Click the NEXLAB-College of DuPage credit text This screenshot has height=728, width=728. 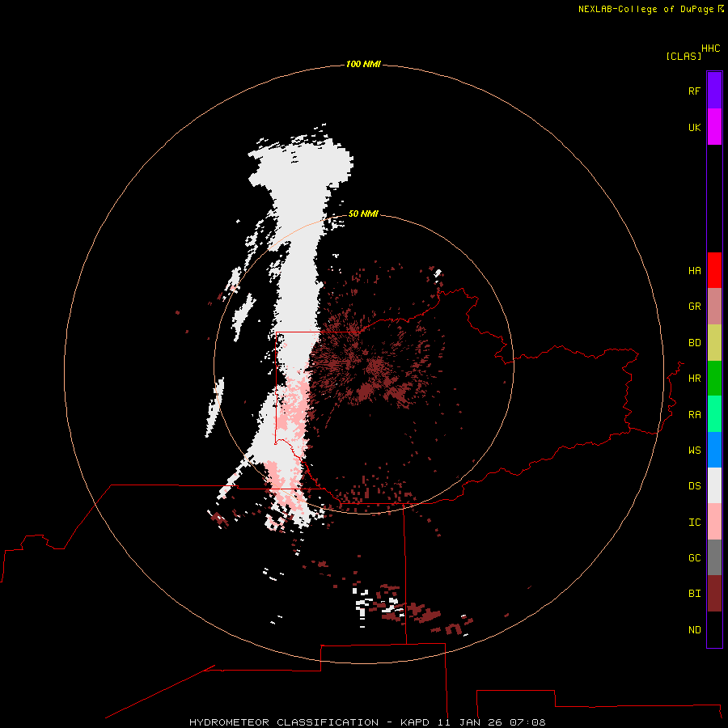645,9
